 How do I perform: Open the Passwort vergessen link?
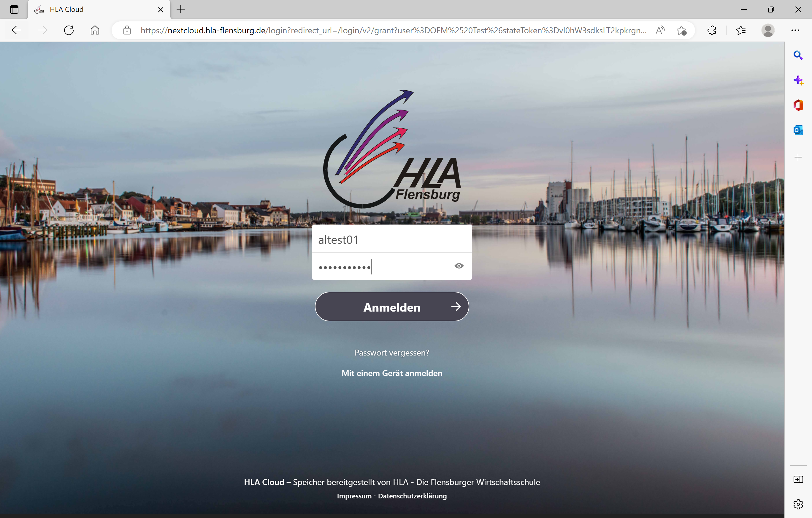point(392,353)
